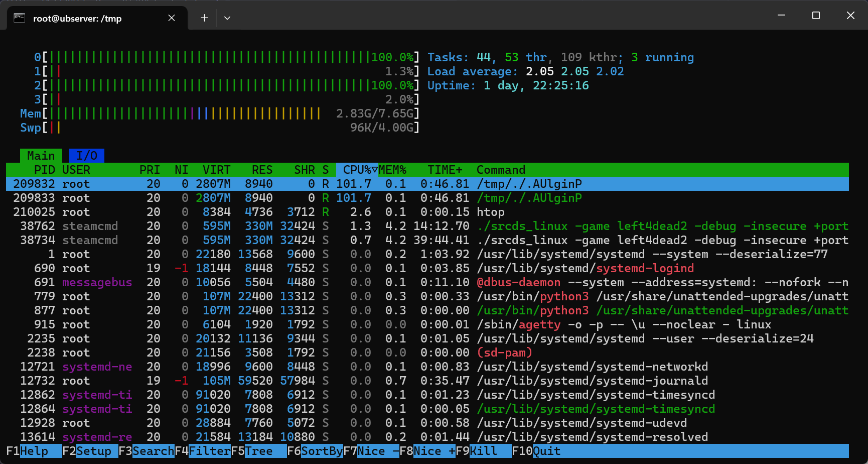Maximize the terminal window
Viewport: 868px width, 464px height.
coord(816,16)
